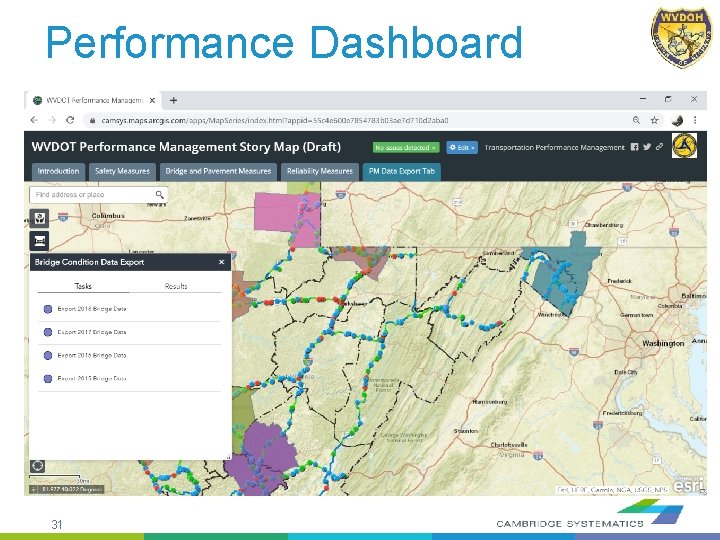Select the Results tab in export panel

click(176, 286)
